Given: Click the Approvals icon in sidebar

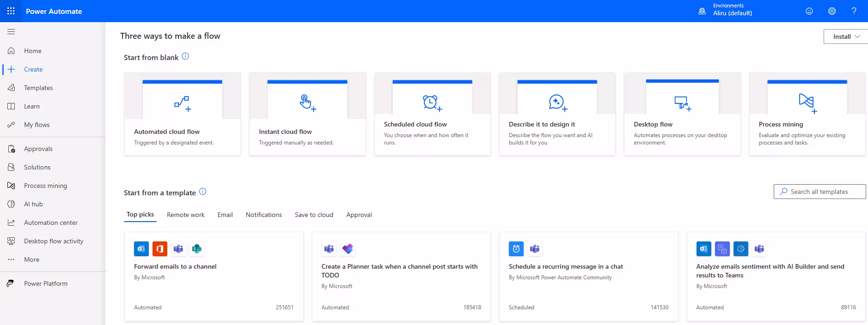Looking at the screenshot, I should 12,149.
